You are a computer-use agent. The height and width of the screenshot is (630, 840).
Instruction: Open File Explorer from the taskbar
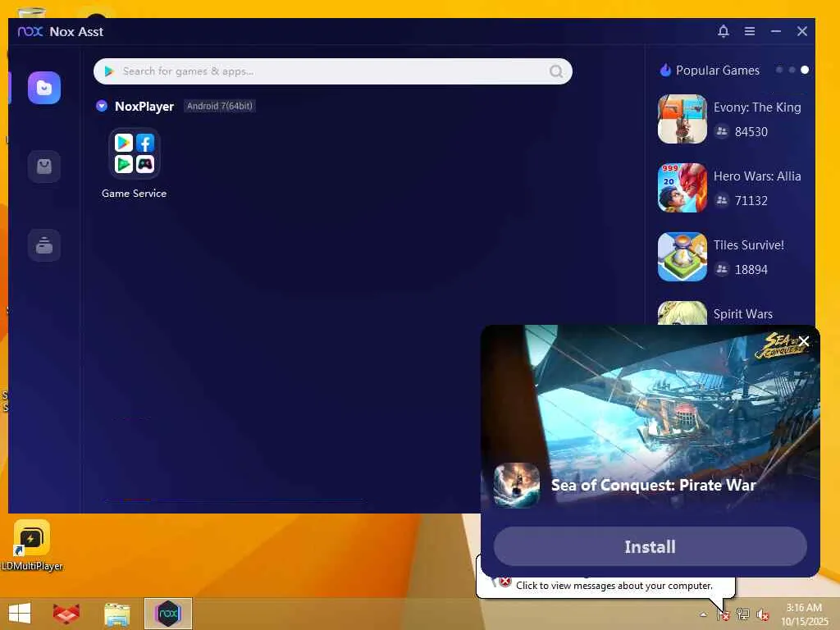[116, 614]
